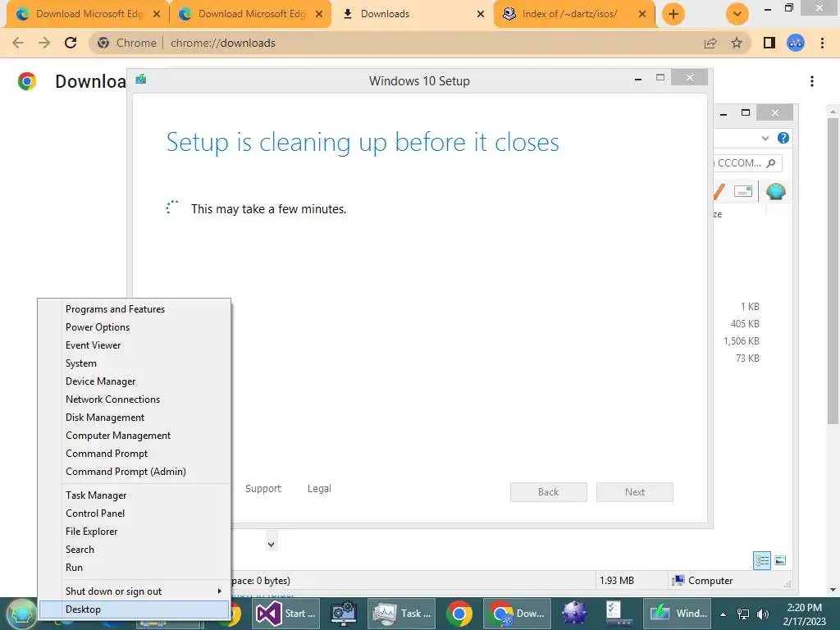Select Power Options menu item
840x630 pixels.
[134, 326]
